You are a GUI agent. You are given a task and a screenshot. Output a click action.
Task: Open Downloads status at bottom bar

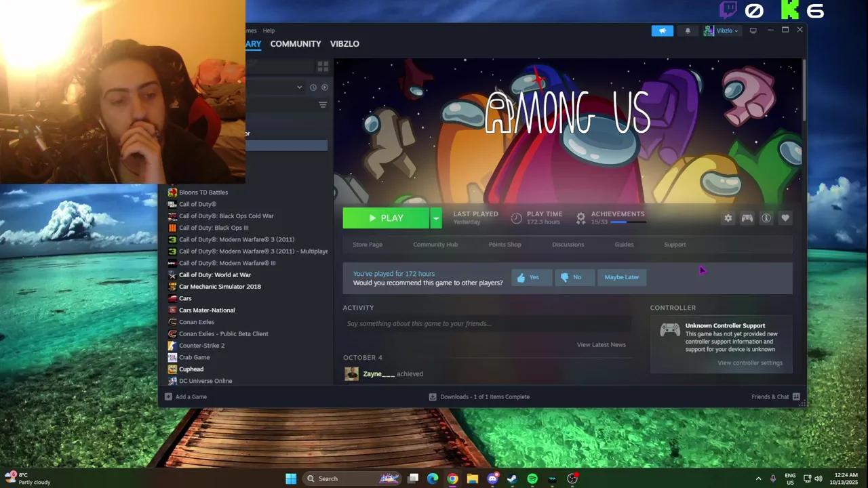(479, 397)
